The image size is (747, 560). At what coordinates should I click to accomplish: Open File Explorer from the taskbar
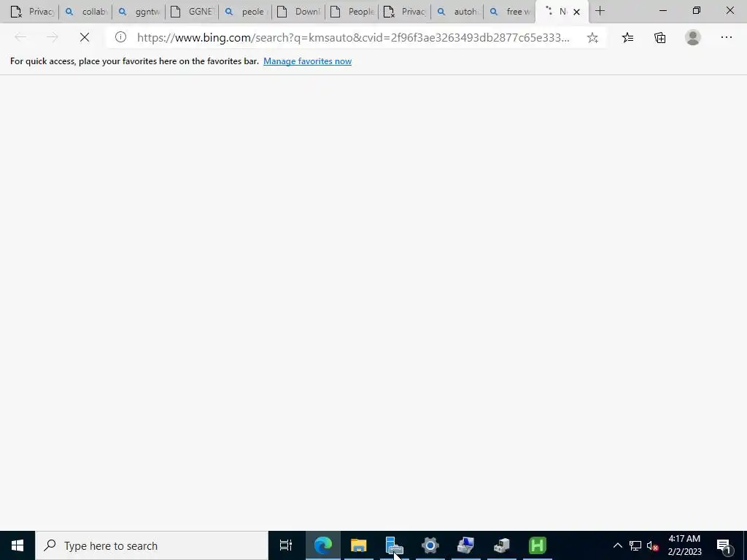[x=358, y=545]
